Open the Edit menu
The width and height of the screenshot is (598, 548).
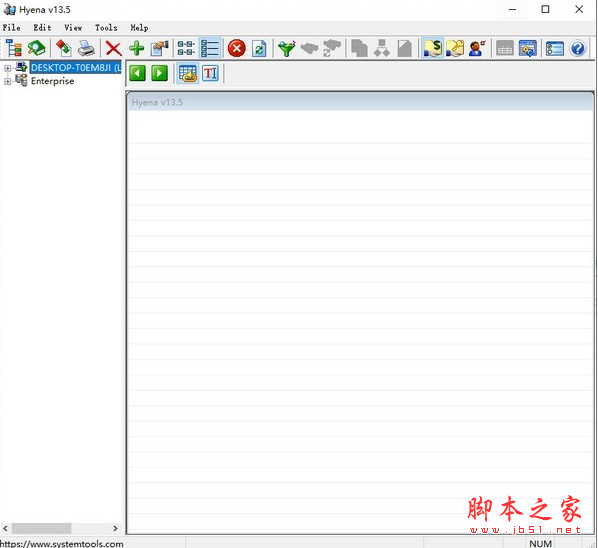(x=42, y=27)
